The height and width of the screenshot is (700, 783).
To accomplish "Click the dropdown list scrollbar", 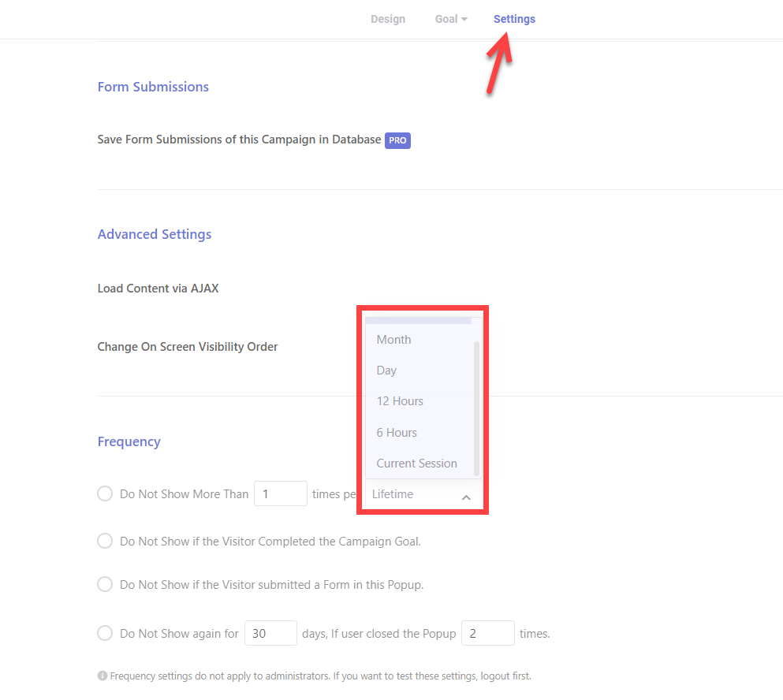I will 476,408.
